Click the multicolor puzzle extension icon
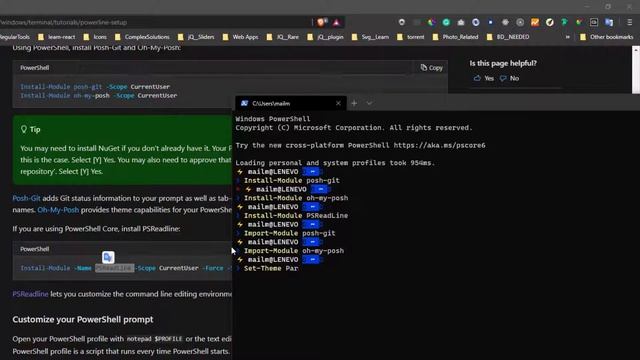 [579, 22]
